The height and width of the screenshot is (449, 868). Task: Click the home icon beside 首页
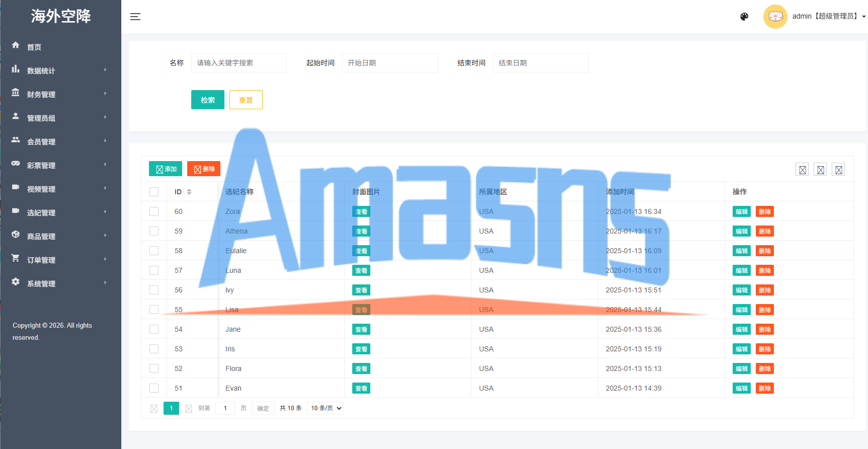[16, 45]
